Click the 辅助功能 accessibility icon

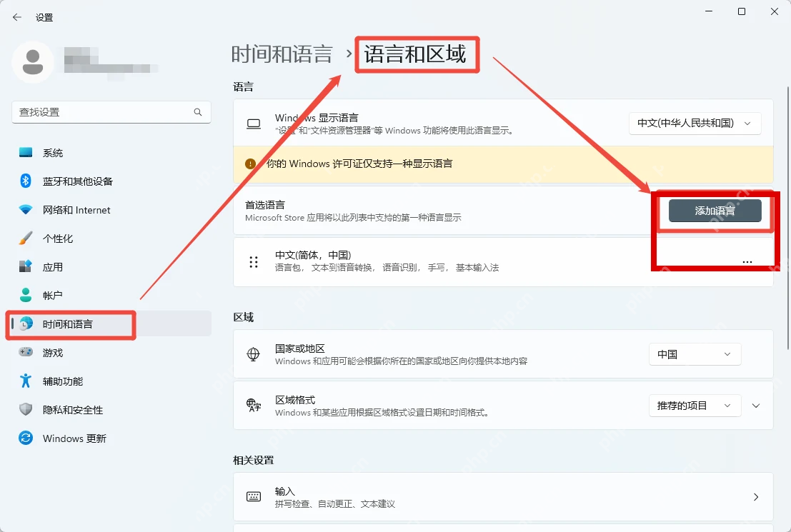pos(26,381)
